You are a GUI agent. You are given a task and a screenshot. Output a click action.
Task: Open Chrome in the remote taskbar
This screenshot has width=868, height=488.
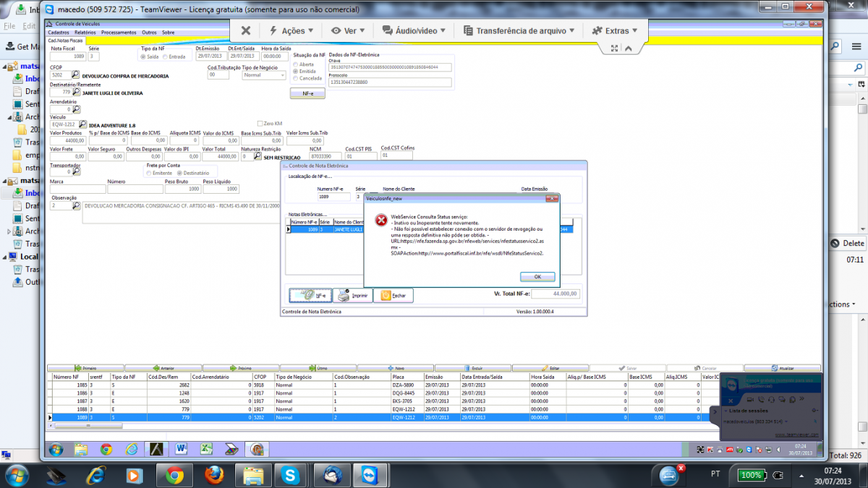coord(106,450)
